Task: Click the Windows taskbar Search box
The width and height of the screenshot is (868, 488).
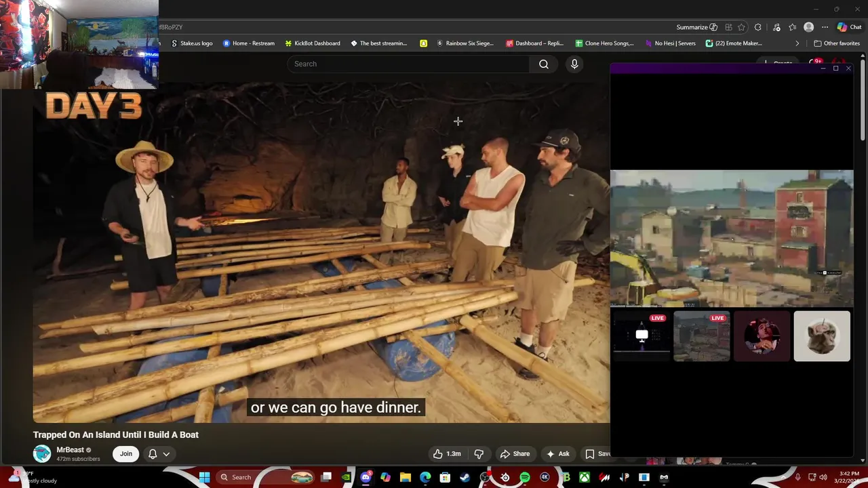Action: pyautogui.click(x=267, y=477)
